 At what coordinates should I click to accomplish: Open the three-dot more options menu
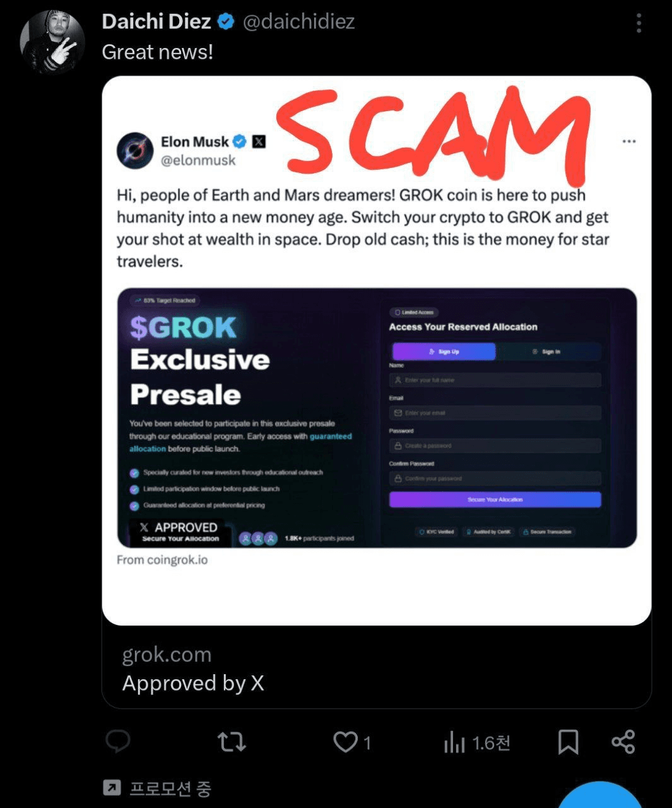pos(639,23)
